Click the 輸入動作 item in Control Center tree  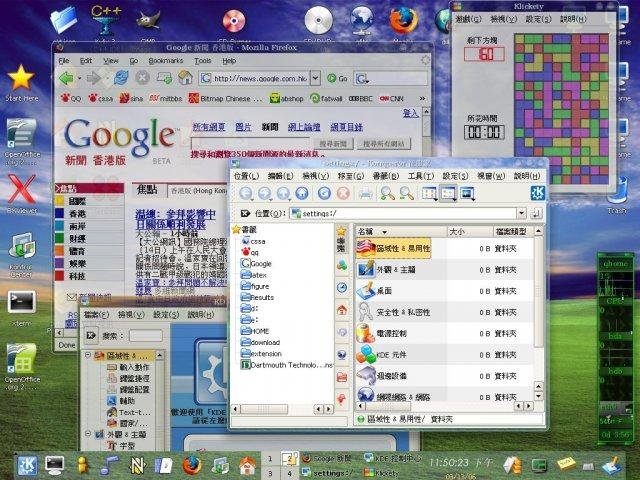point(129,367)
